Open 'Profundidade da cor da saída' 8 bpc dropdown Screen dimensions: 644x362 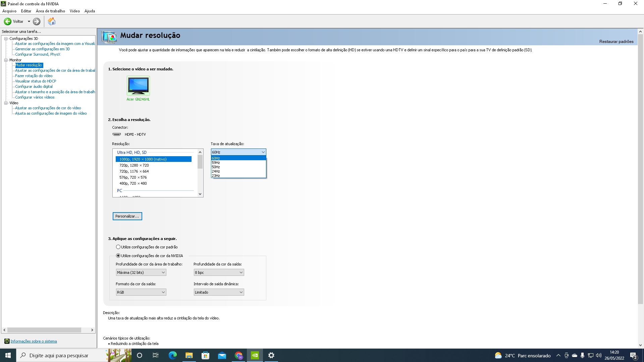pos(219,273)
